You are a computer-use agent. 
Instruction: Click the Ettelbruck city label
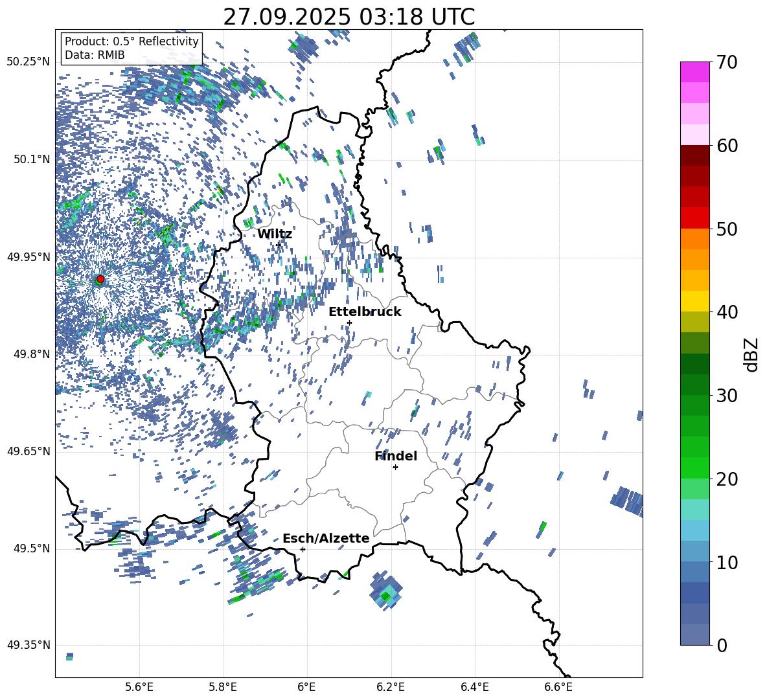point(365,311)
